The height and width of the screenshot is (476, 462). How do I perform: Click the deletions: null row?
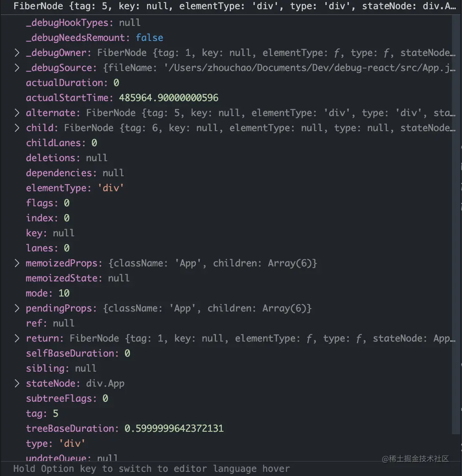(67, 158)
